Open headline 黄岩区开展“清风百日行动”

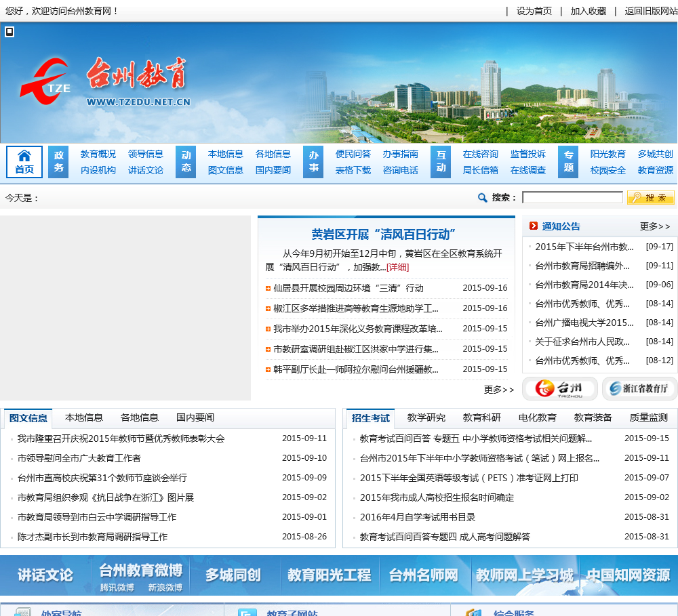tap(383, 234)
